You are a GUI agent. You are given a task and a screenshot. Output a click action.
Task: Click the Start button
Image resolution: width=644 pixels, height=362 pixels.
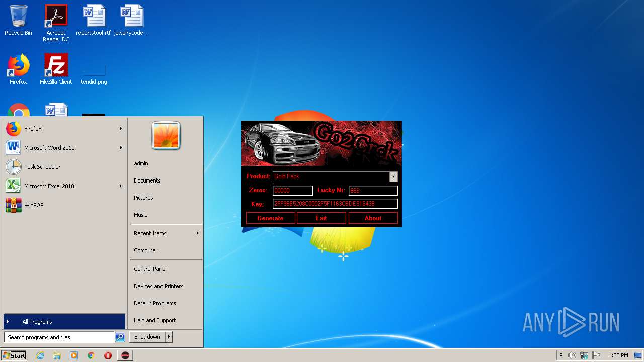(x=14, y=355)
